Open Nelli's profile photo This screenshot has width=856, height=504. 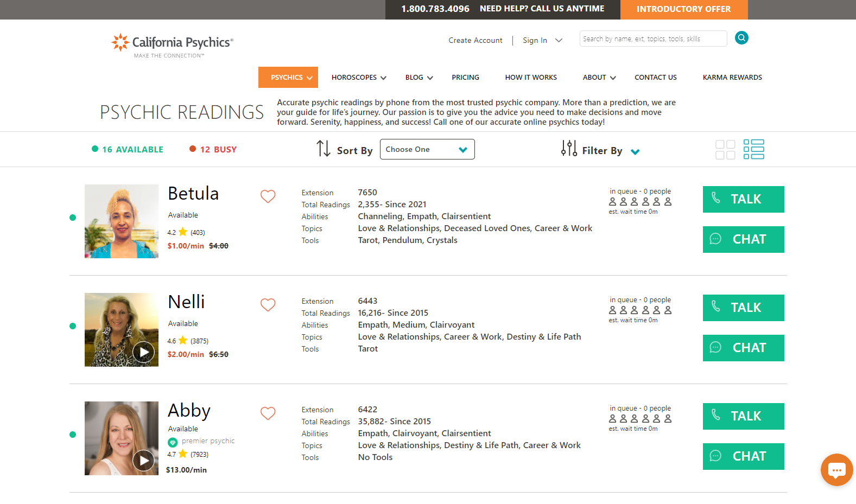point(122,330)
